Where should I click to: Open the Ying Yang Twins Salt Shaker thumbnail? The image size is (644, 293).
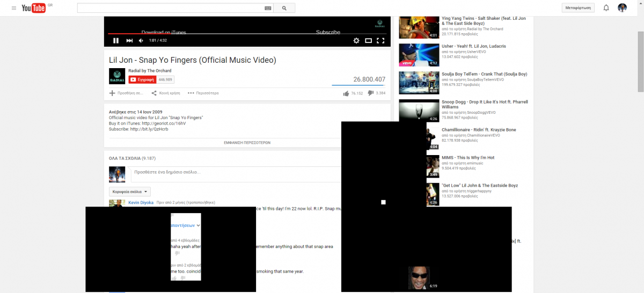(419, 27)
